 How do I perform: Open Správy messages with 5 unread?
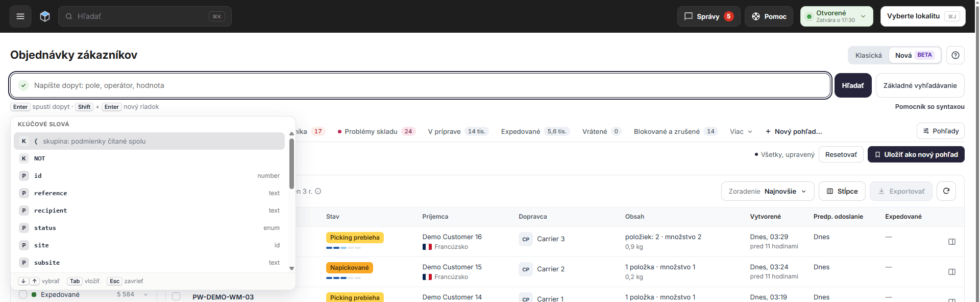[x=708, y=16]
